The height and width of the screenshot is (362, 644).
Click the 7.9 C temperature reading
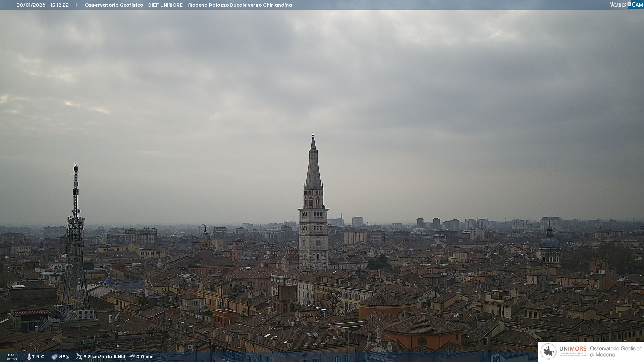38,357
